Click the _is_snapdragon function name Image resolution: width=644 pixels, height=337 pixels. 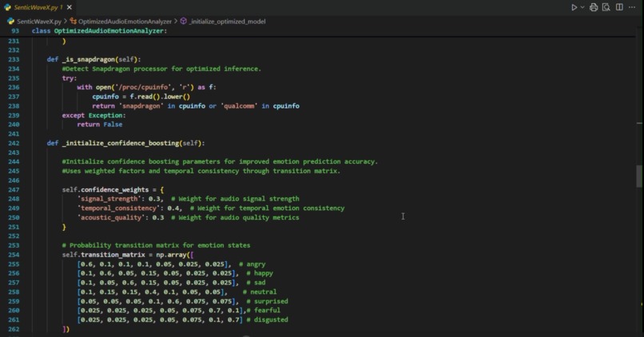[89, 60]
